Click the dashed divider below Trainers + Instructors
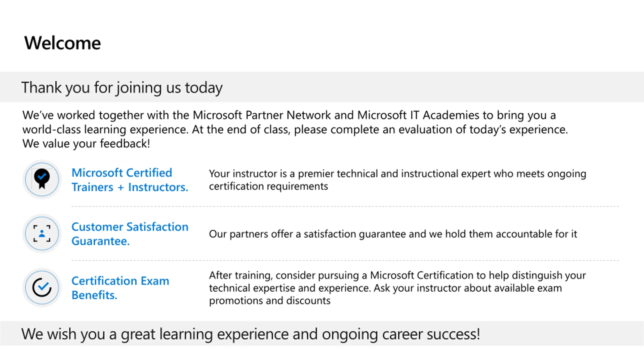 point(345,207)
